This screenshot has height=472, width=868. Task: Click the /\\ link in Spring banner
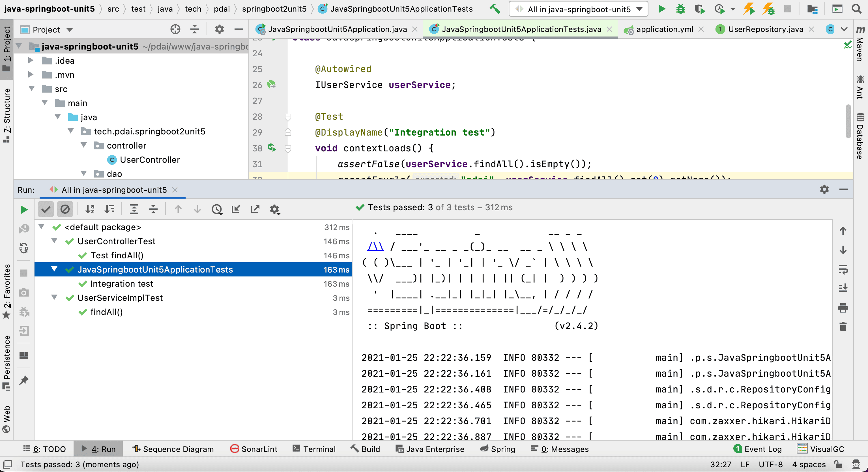click(x=375, y=247)
